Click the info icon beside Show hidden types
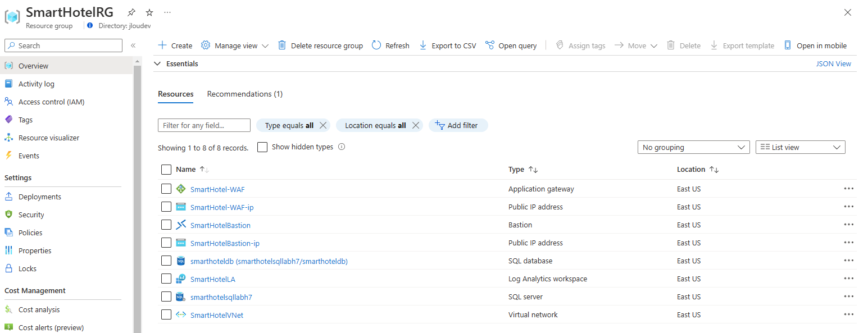Image resolution: width=868 pixels, height=333 pixels. point(342,147)
